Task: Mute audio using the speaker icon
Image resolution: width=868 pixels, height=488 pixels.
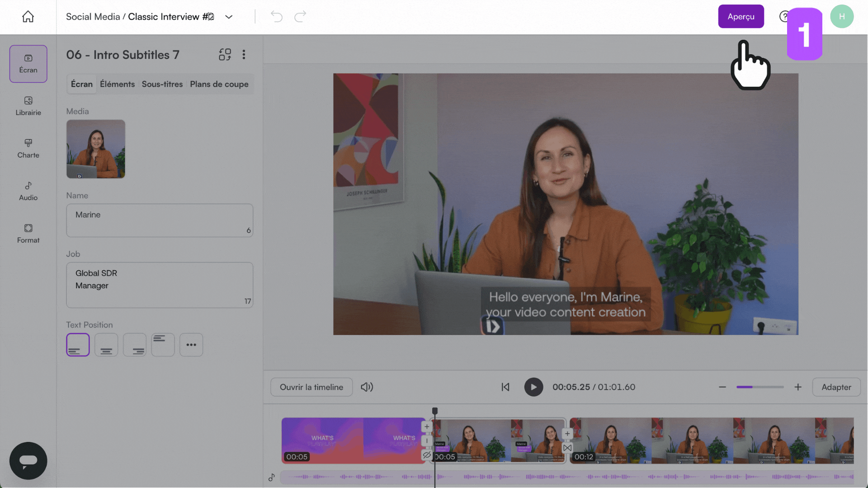Action: [367, 387]
